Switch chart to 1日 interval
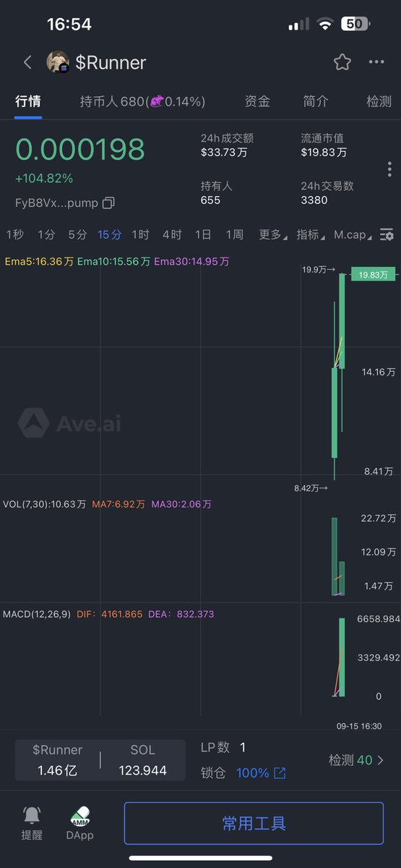 pyautogui.click(x=203, y=234)
